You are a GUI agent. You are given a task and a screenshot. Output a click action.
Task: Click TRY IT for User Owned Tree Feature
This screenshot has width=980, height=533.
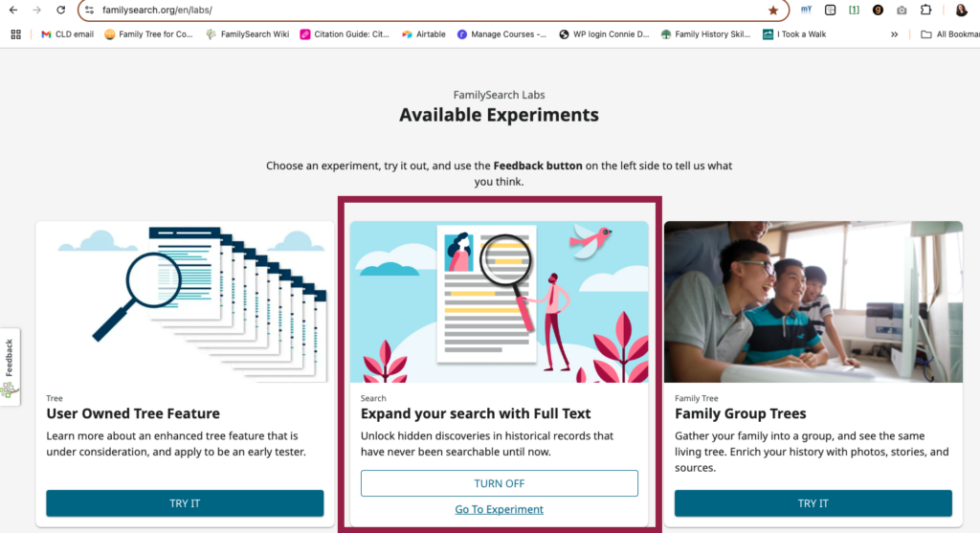[x=185, y=503]
